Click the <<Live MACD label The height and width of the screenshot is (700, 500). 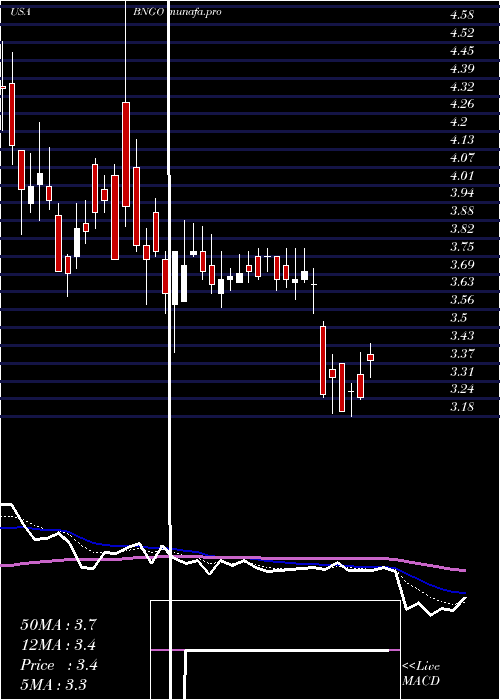[421, 673]
